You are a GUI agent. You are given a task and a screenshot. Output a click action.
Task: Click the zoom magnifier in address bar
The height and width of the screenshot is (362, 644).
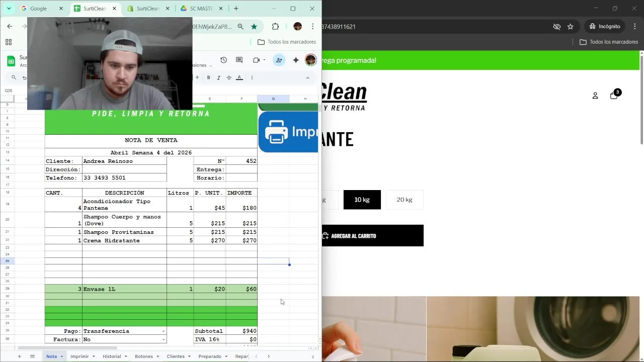pos(240,27)
